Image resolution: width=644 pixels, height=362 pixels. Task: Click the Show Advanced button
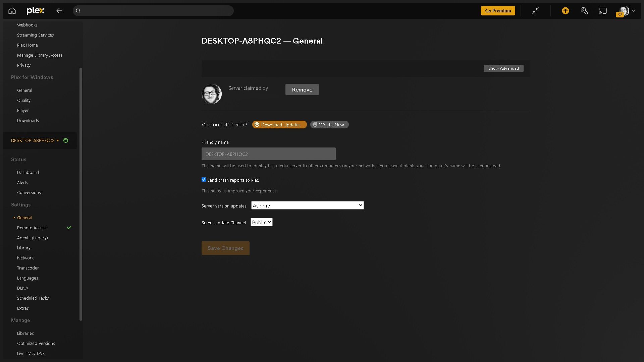[x=503, y=68]
